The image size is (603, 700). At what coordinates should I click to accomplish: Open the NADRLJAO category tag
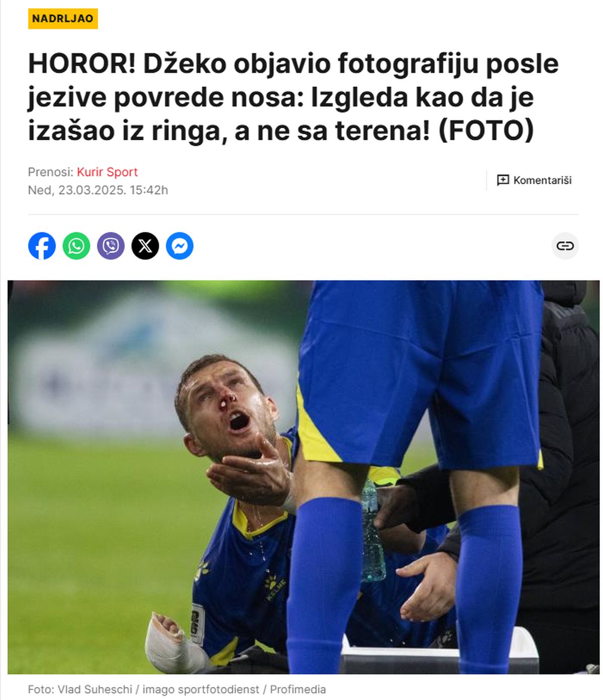click(63, 19)
